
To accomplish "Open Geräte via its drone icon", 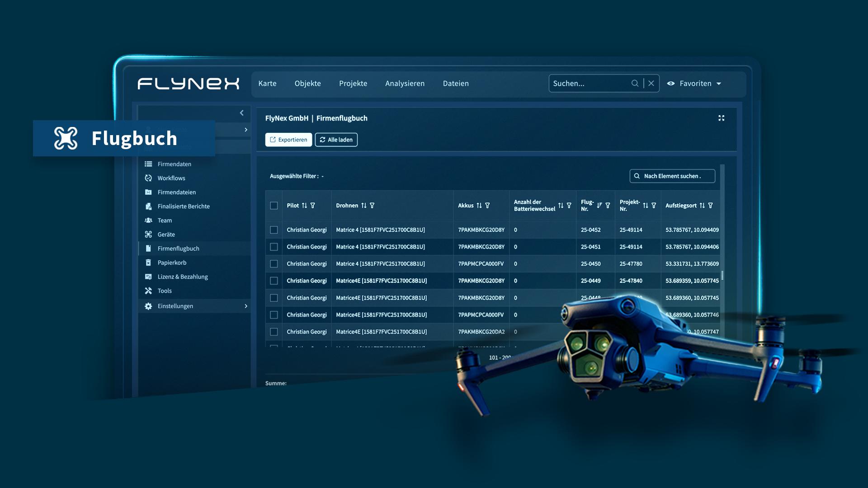I will [x=148, y=234].
